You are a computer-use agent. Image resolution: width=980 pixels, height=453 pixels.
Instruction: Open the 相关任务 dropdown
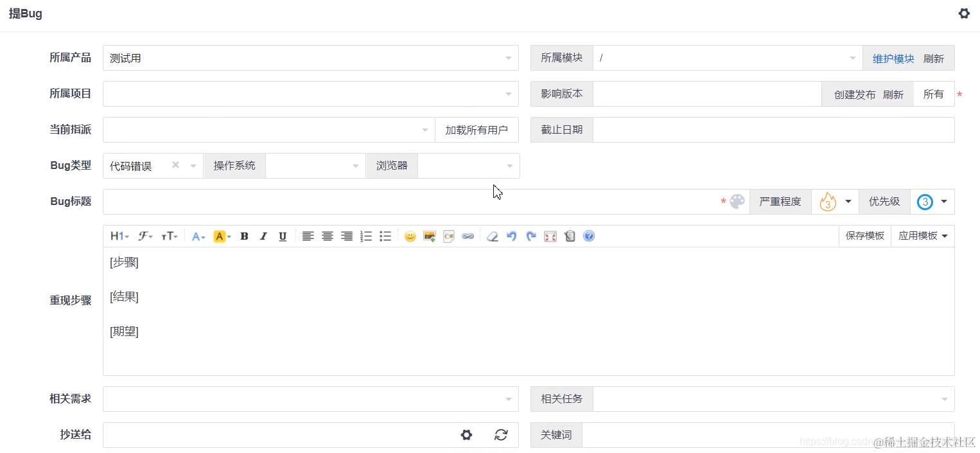pos(774,399)
